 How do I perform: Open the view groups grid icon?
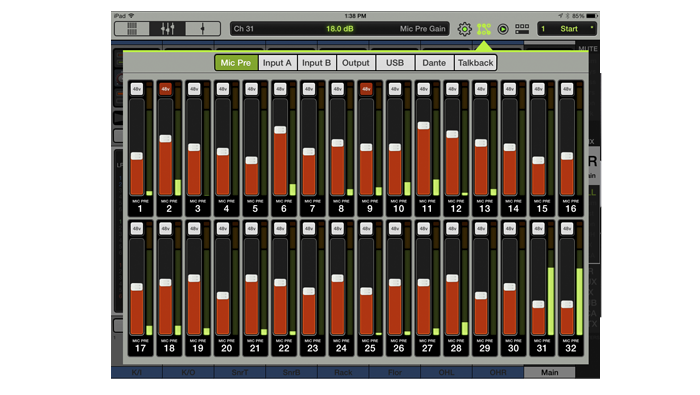point(522,29)
